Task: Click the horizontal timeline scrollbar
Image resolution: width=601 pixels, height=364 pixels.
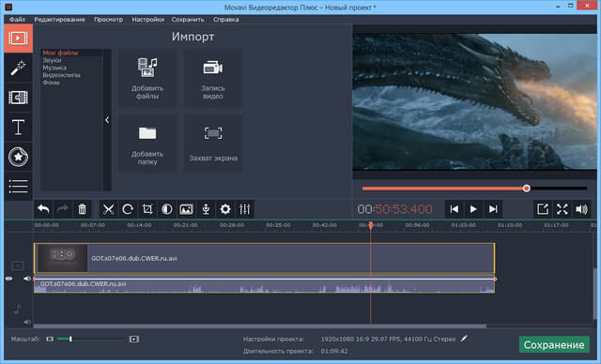Action: click(x=260, y=326)
